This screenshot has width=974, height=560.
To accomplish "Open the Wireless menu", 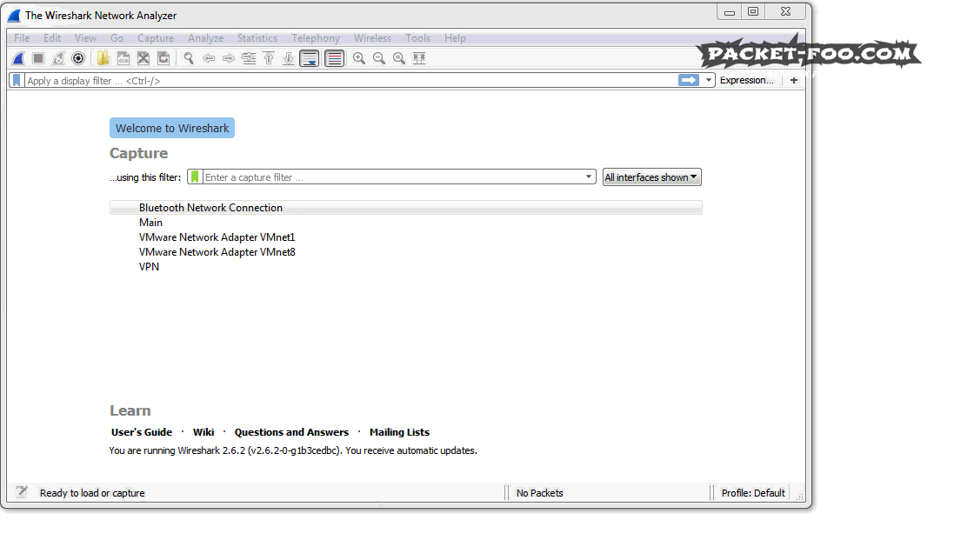I will [x=373, y=38].
